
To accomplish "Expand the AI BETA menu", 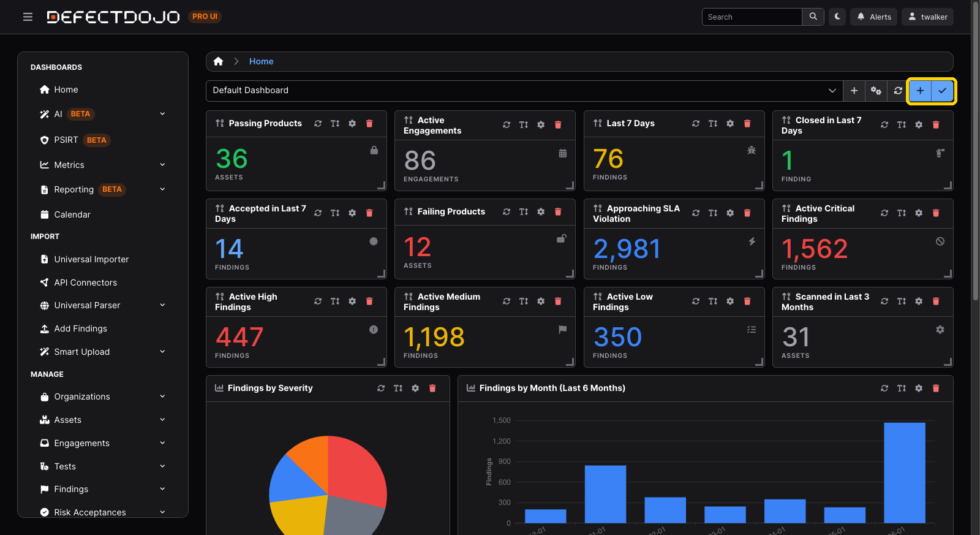I will tap(103, 114).
